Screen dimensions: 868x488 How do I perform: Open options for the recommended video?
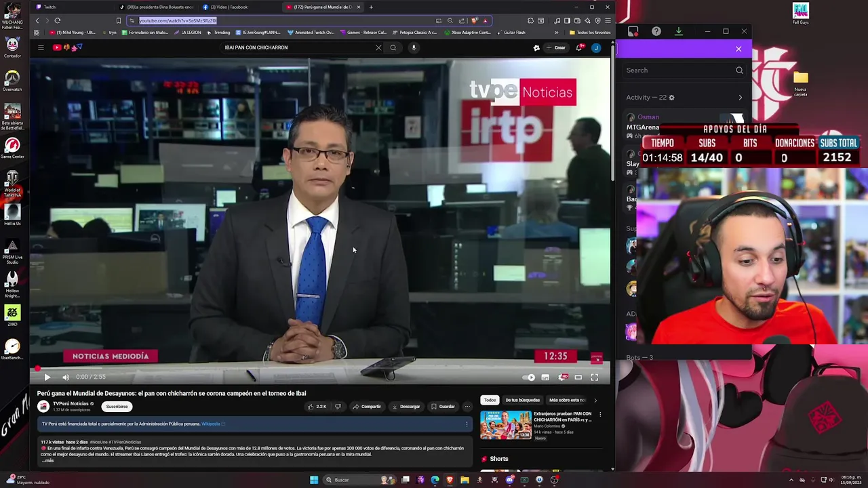(x=600, y=414)
